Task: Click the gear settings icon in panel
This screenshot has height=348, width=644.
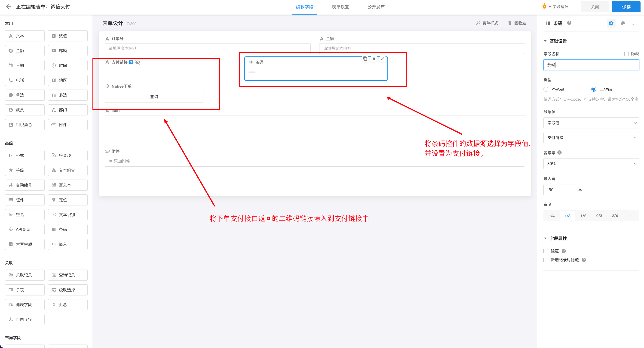Action: click(611, 23)
